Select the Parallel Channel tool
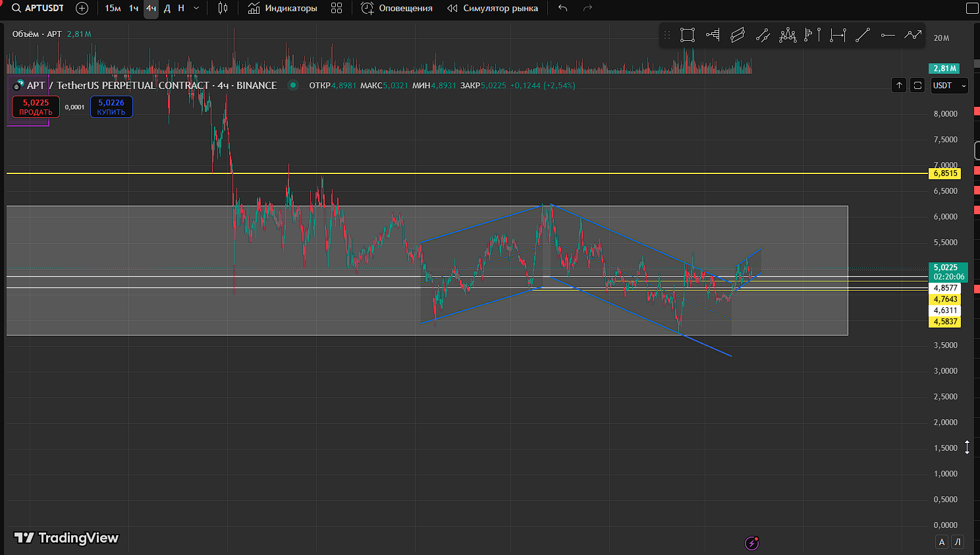This screenshot has width=980, height=555. pyautogui.click(x=738, y=35)
